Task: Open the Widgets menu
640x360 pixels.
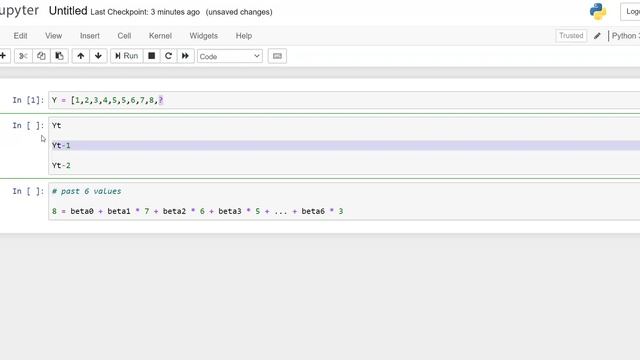Action: pos(204,36)
